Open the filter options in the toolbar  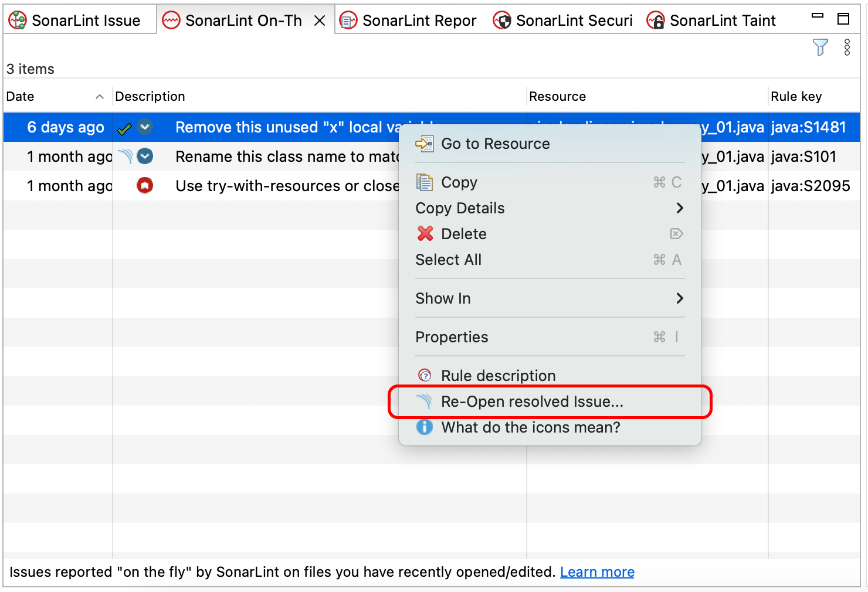pos(820,47)
